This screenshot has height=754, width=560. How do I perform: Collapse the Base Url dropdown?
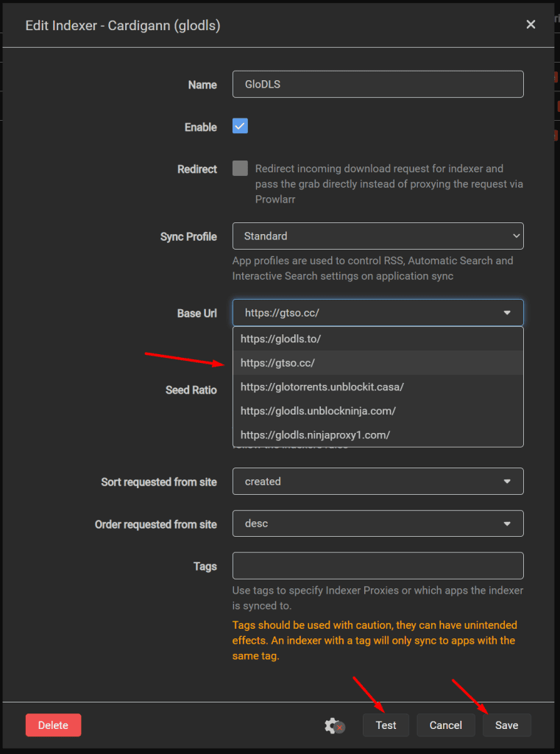pos(378,313)
